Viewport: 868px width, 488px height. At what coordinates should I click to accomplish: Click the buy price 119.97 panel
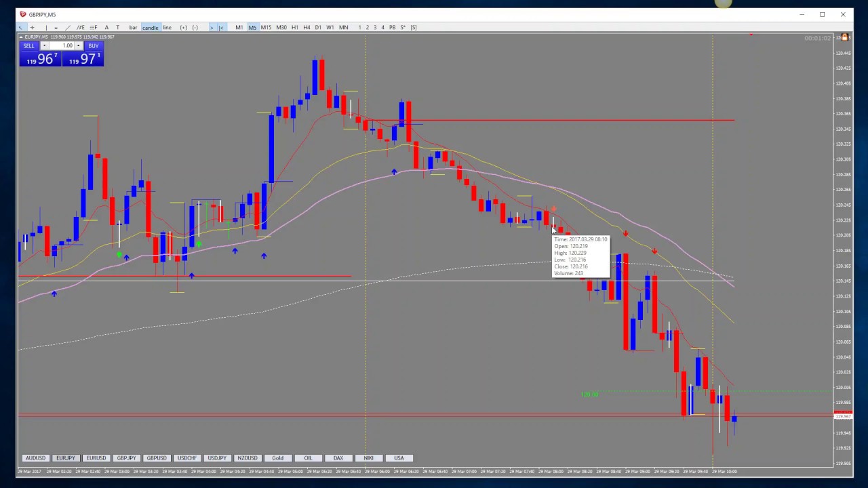[x=83, y=60]
